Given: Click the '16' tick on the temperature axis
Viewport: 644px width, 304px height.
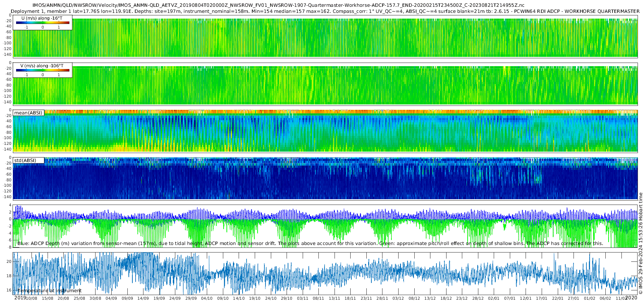Looking at the screenshot, I should (9, 290).
